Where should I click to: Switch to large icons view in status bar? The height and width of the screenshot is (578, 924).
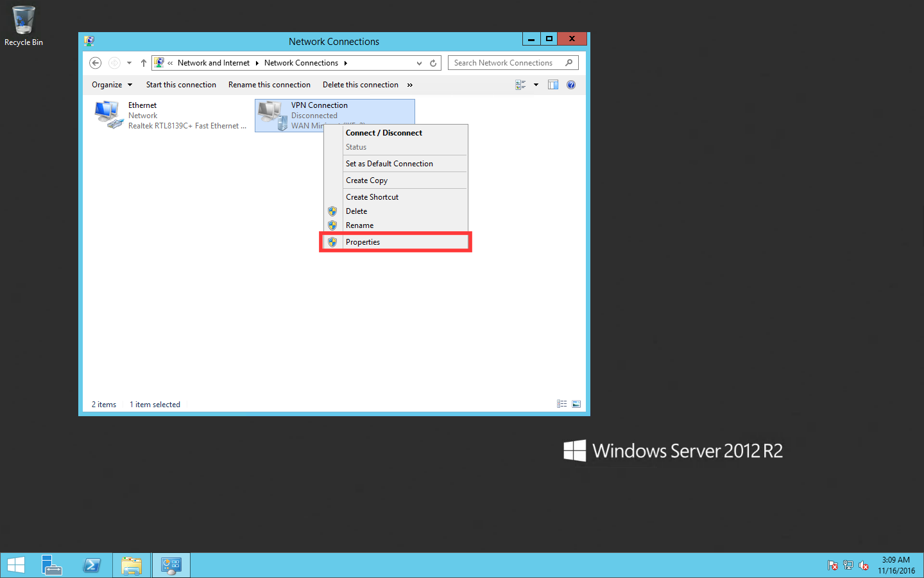click(x=576, y=404)
